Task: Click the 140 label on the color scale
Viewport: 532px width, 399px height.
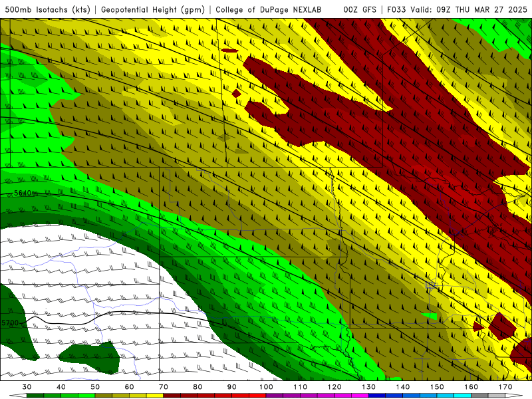Action: [x=403, y=387]
